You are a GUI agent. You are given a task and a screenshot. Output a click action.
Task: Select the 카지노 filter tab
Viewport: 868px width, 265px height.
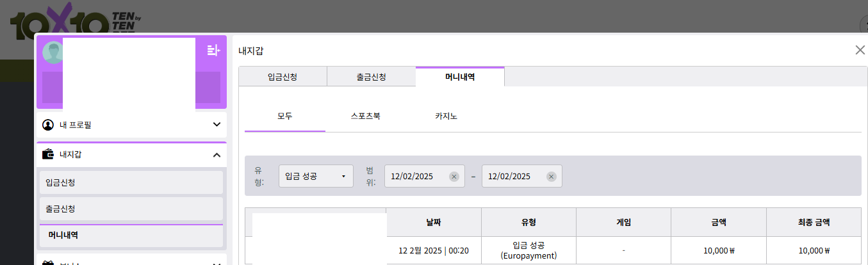[446, 116]
